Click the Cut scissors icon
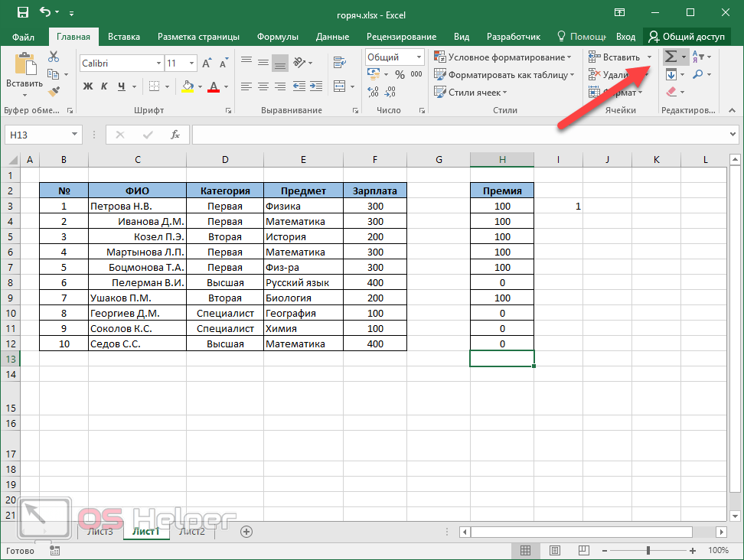 click(54, 57)
